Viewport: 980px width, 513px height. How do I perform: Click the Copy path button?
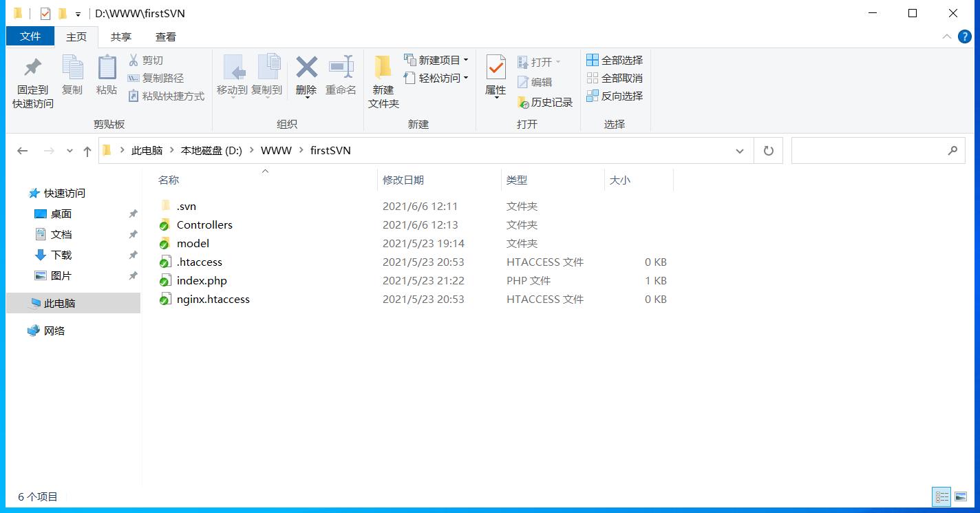tap(156, 78)
